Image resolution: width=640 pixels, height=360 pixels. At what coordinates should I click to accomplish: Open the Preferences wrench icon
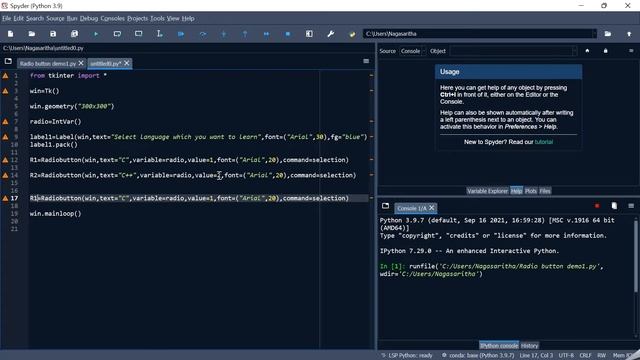(331, 34)
